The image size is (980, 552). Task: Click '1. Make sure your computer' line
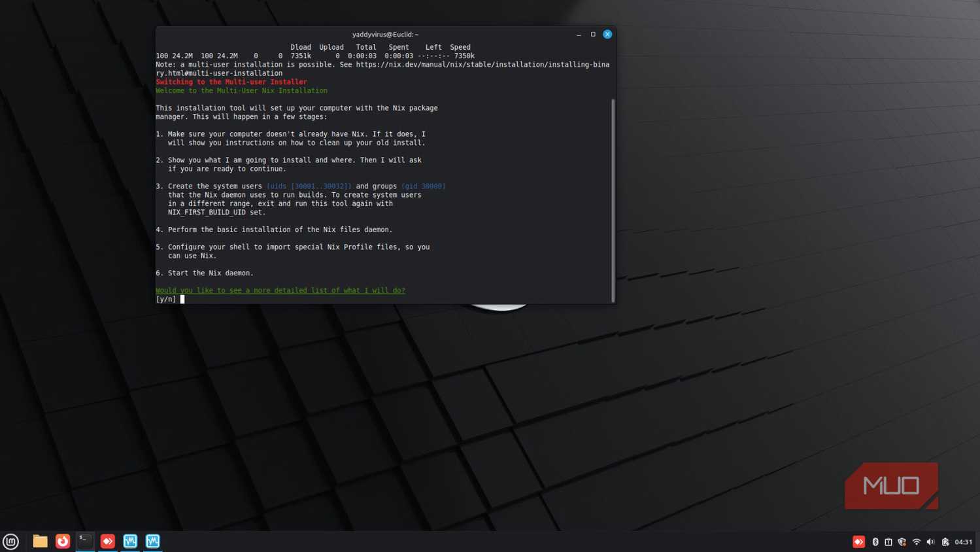(x=291, y=134)
